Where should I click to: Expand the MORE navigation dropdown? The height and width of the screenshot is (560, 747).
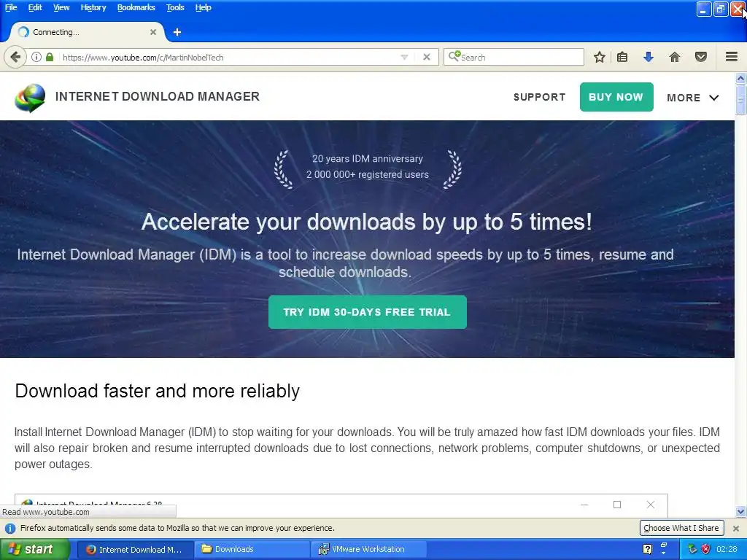pyautogui.click(x=693, y=98)
